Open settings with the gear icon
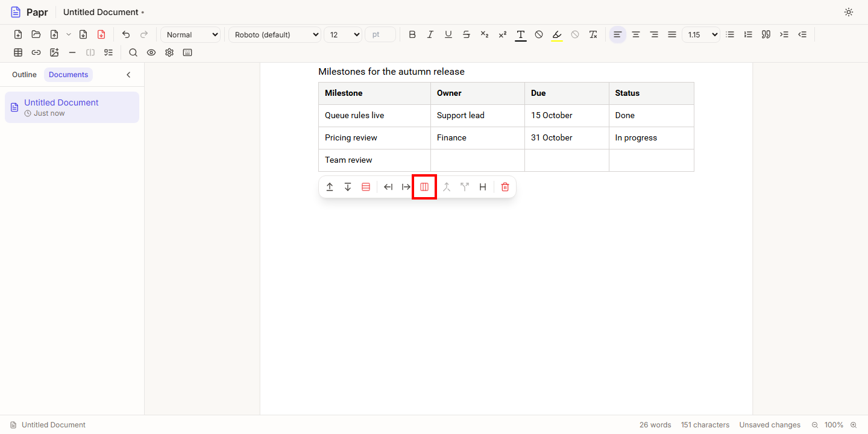The width and height of the screenshot is (868, 434). 169,52
